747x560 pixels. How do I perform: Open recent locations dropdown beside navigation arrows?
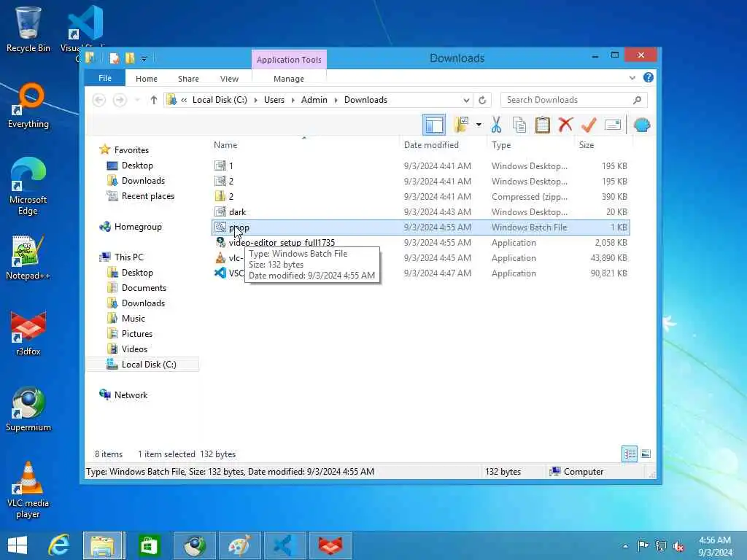[x=137, y=100]
